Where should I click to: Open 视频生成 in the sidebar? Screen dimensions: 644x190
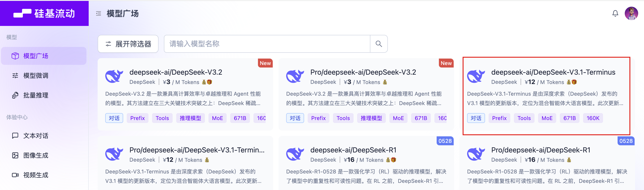point(44,175)
